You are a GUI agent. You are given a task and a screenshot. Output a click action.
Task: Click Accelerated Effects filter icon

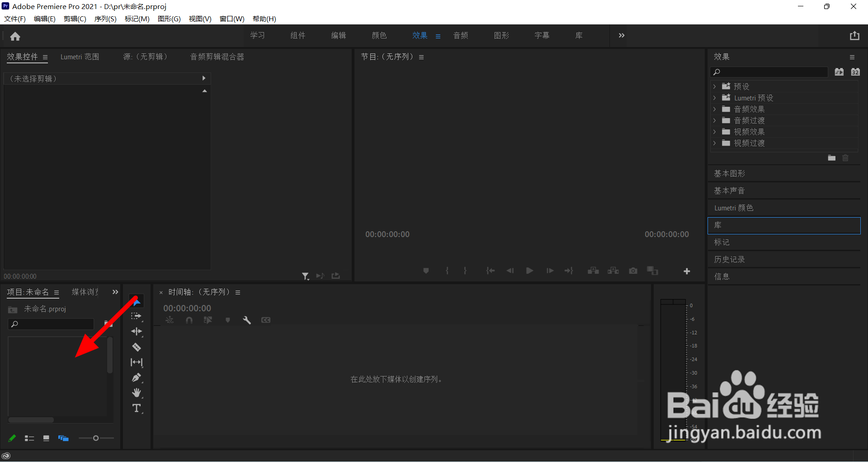click(x=839, y=72)
